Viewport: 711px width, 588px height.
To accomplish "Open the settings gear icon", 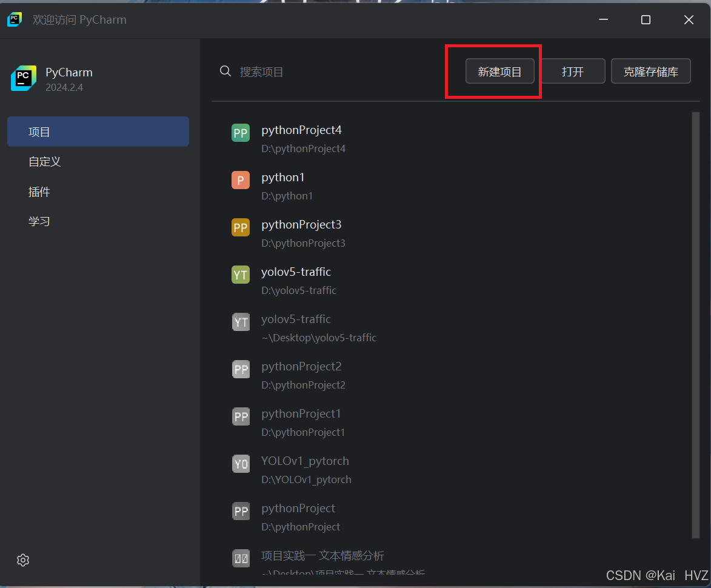I will (23, 560).
